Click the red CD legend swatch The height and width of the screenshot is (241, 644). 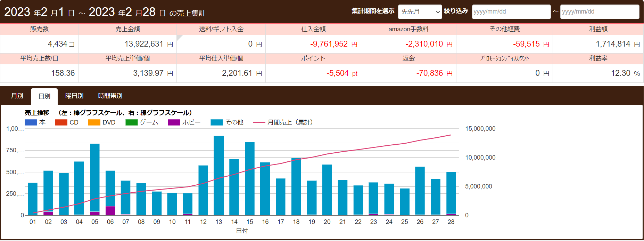pyautogui.click(x=61, y=122)
